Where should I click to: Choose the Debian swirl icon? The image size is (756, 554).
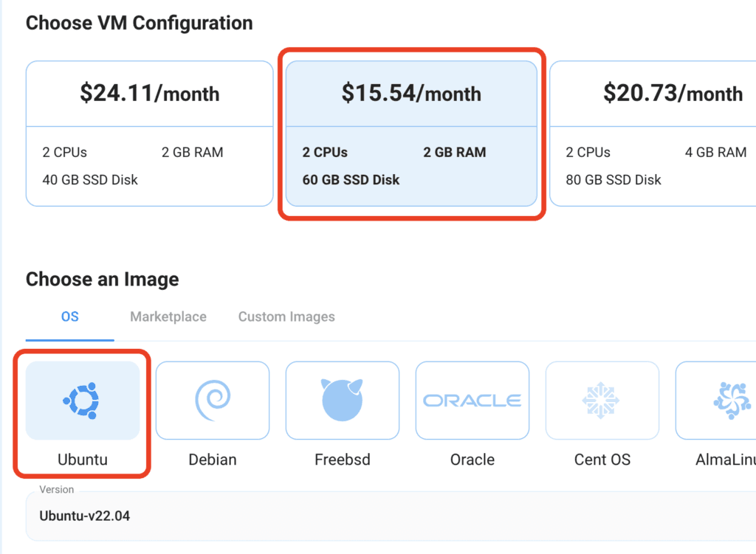pyautogui.click(x=213, y=401)
